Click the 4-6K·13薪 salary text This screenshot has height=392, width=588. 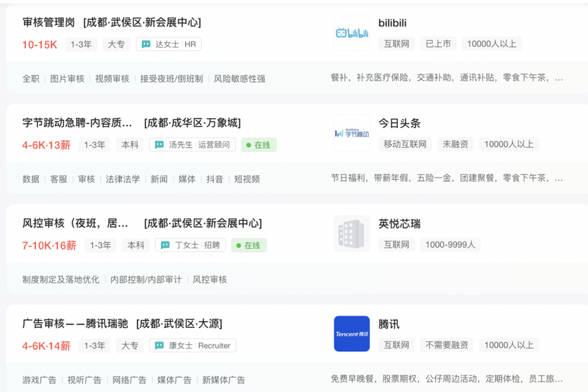coord(46,145)
